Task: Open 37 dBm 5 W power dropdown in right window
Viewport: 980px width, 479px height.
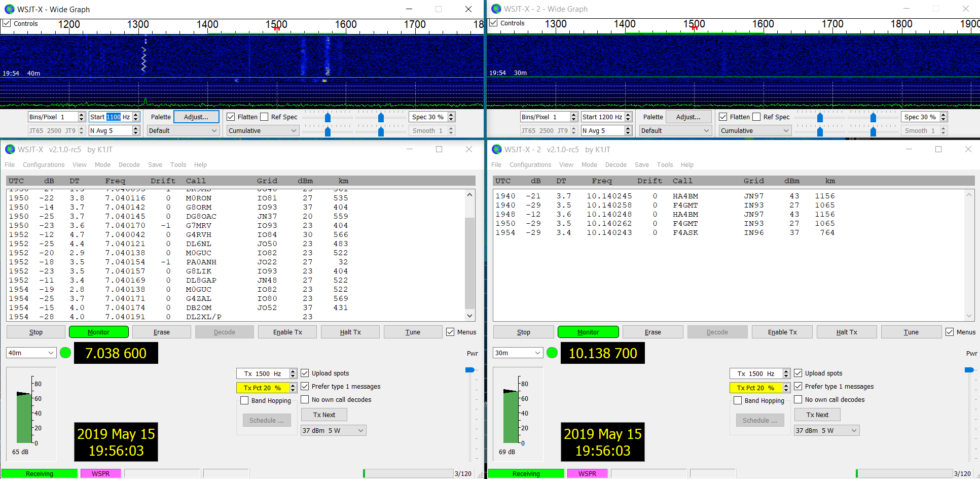Action: pos(826,430)
